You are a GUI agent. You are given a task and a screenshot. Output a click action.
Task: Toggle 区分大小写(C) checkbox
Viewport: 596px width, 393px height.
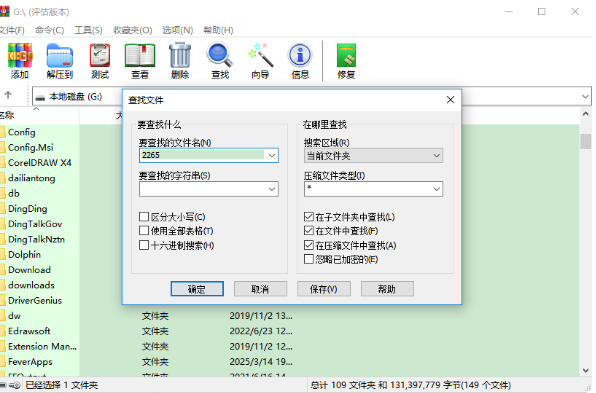click(x=144, y=217)
